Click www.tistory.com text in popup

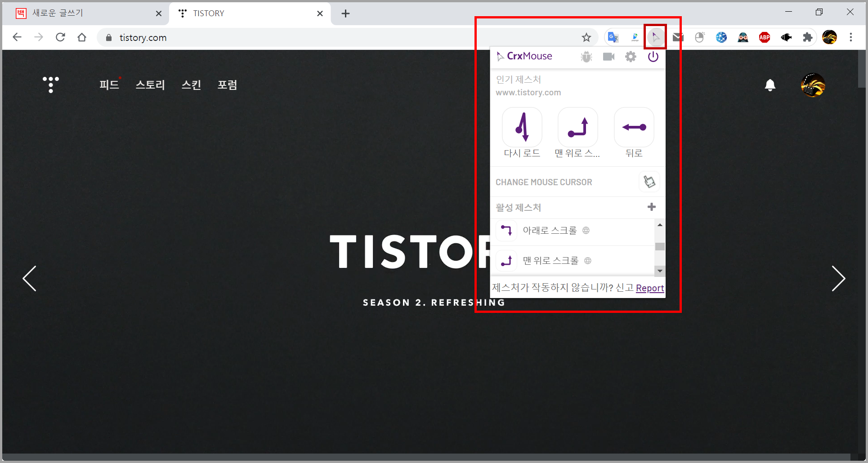coord(528,93)
